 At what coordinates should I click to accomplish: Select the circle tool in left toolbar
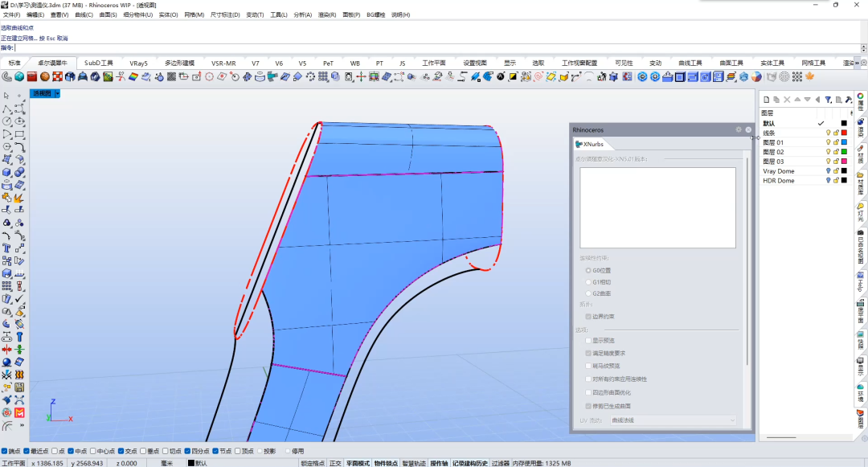(6, 121)
